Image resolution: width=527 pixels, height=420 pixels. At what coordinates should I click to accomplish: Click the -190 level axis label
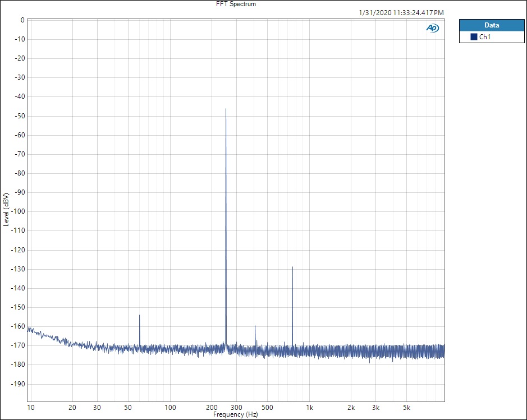click(x=18, y=384)
